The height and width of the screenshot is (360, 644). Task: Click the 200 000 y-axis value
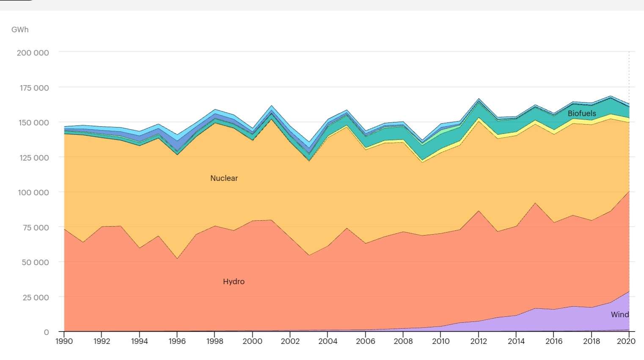33,53
